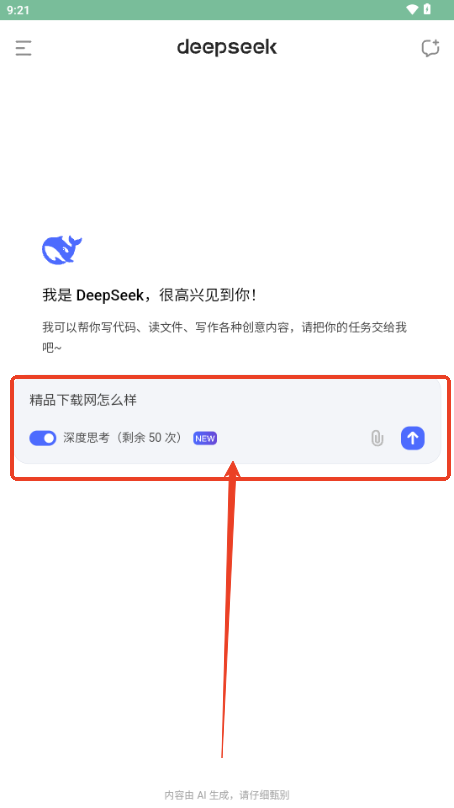Tap the trailing 吧~ text line
The height and width of the screenshot is (808, 454).
pyautogui.click(x=52, y=348)
